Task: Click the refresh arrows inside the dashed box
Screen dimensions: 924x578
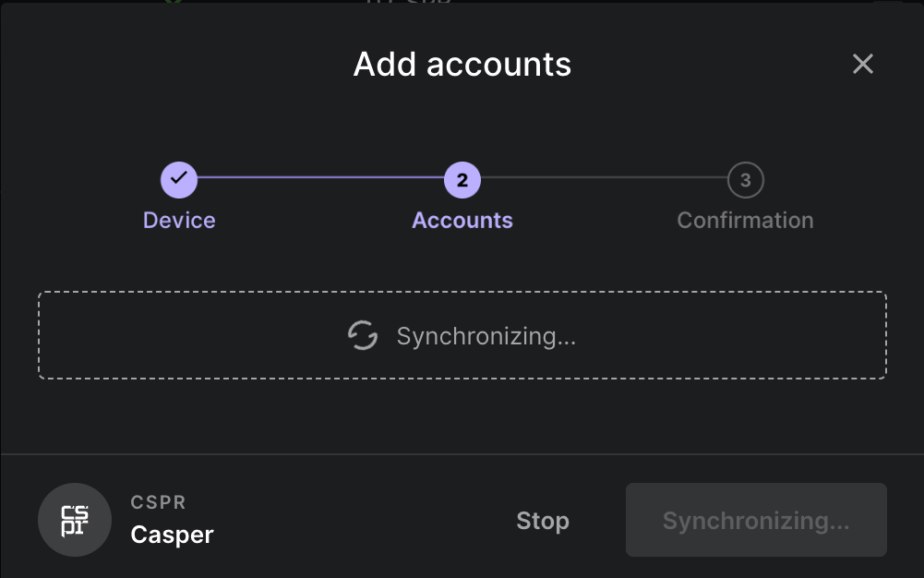Action: (x=363, y=336)
